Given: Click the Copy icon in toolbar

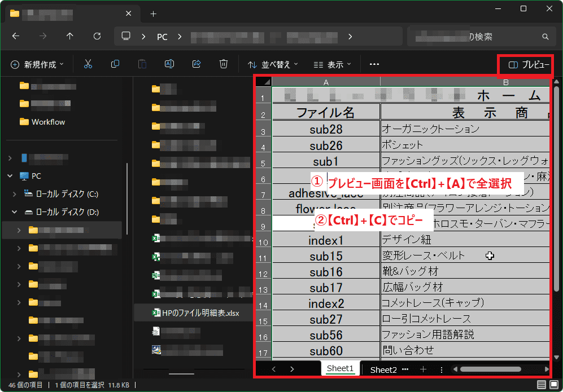Looking at the screenshot, I should (115, 64).
